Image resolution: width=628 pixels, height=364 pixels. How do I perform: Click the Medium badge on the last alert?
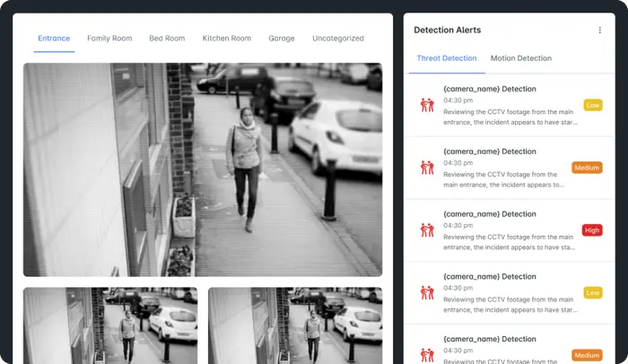587,355
